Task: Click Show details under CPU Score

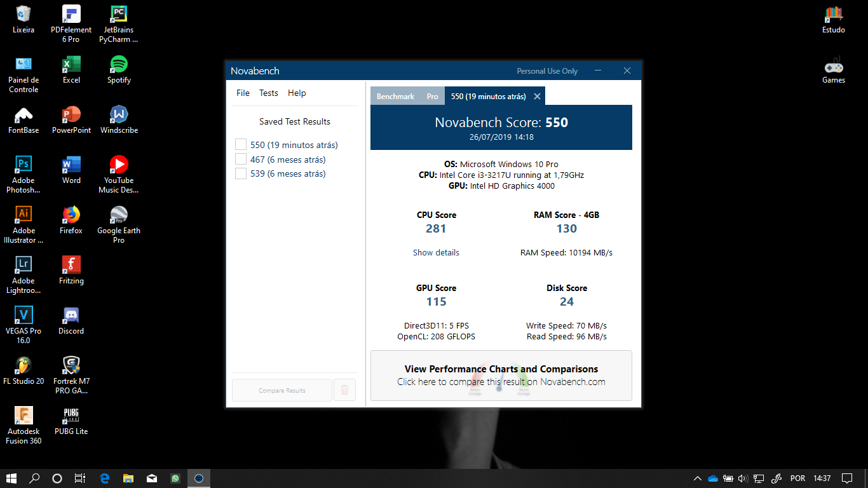Action: click(x=436, y=252)
